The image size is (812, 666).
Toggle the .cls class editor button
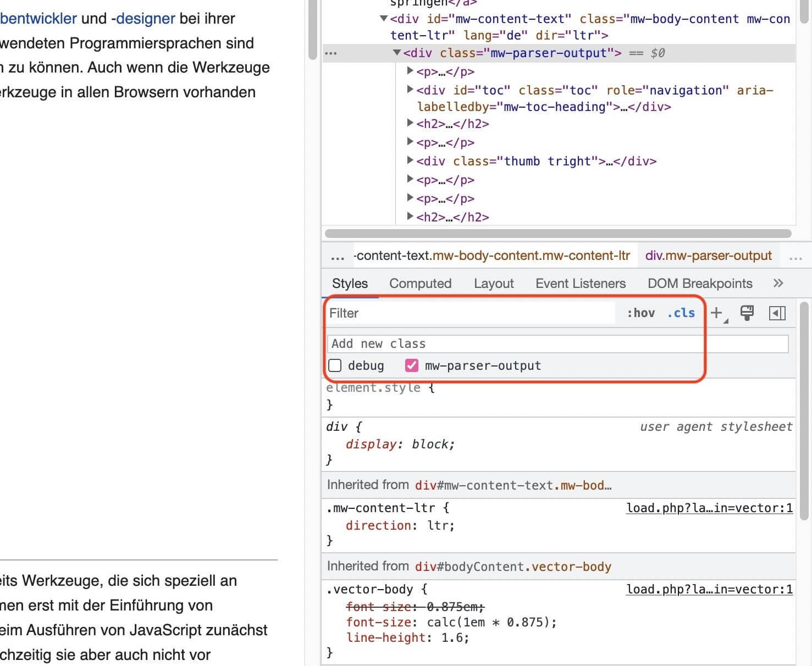click(x=681, y=313)
